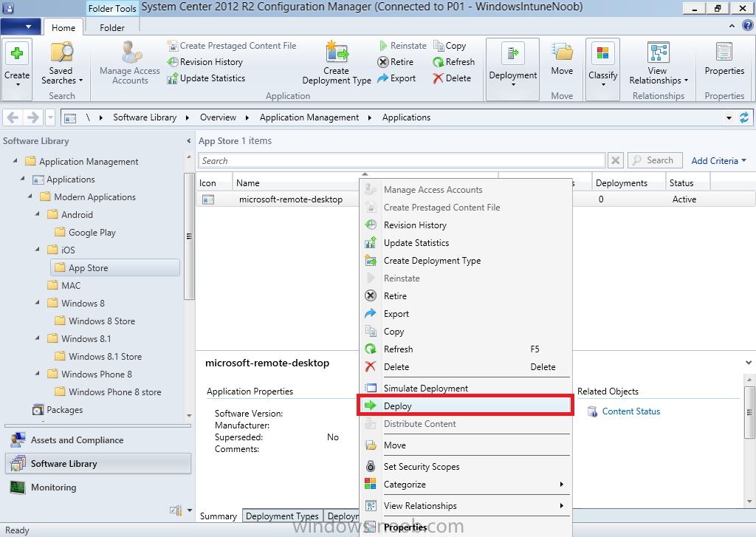Open the Summary tab
This screenshot has height=537, width=756.
(219, 516)
